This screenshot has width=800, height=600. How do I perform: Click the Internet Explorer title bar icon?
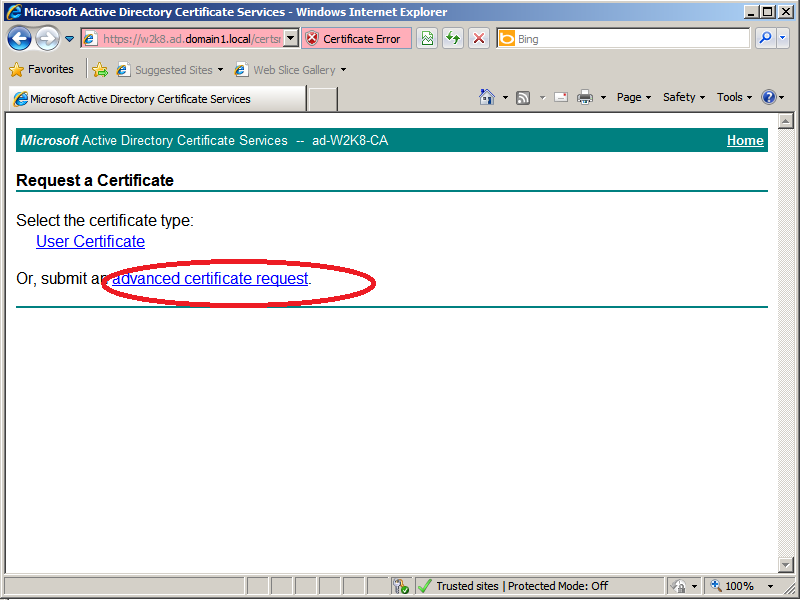pos(14,12)
